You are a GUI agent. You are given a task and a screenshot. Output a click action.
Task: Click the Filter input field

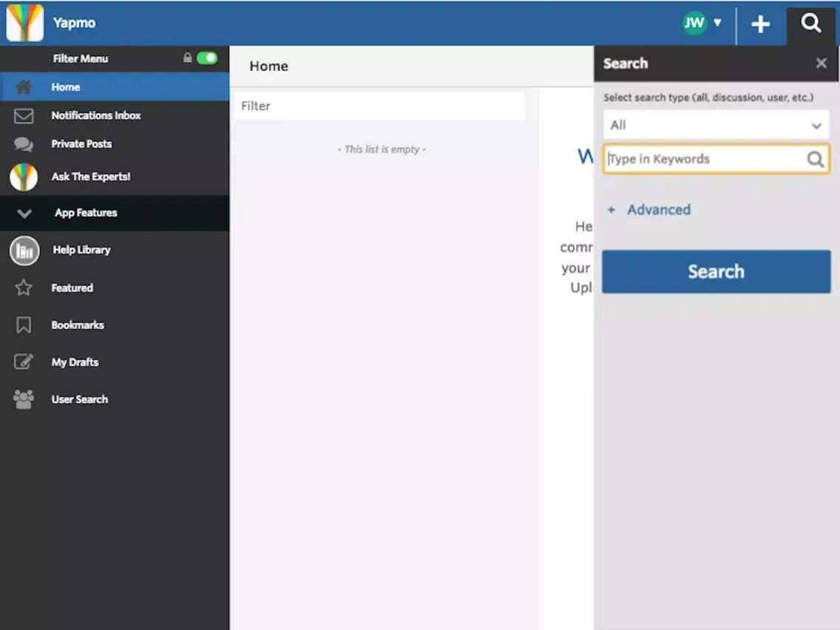379,106
